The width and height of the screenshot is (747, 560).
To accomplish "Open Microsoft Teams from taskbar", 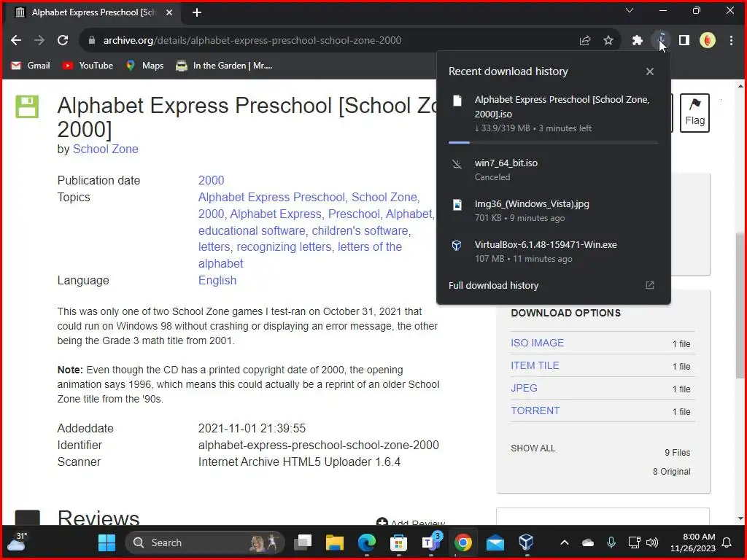I will pos(431,542).
